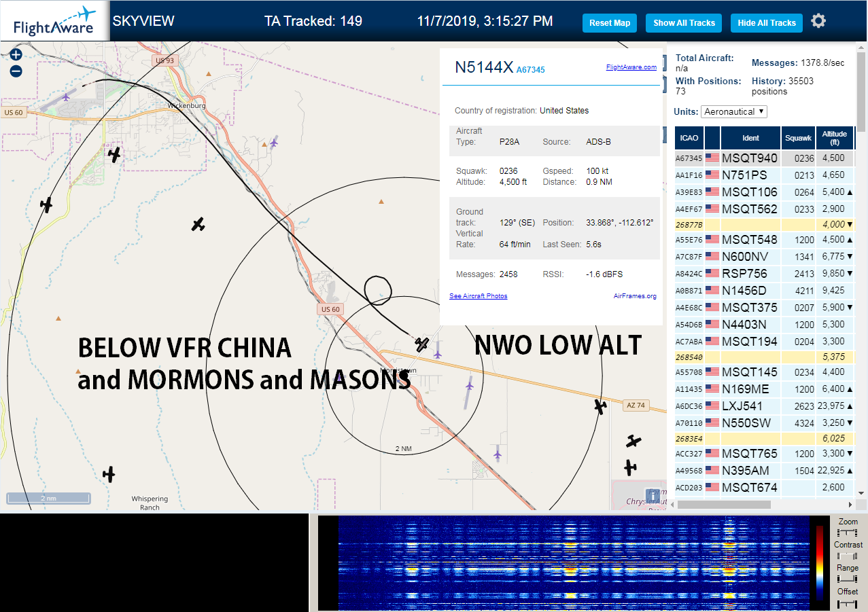
Task: Sort the table by the Squawk column
Action: 798,138
